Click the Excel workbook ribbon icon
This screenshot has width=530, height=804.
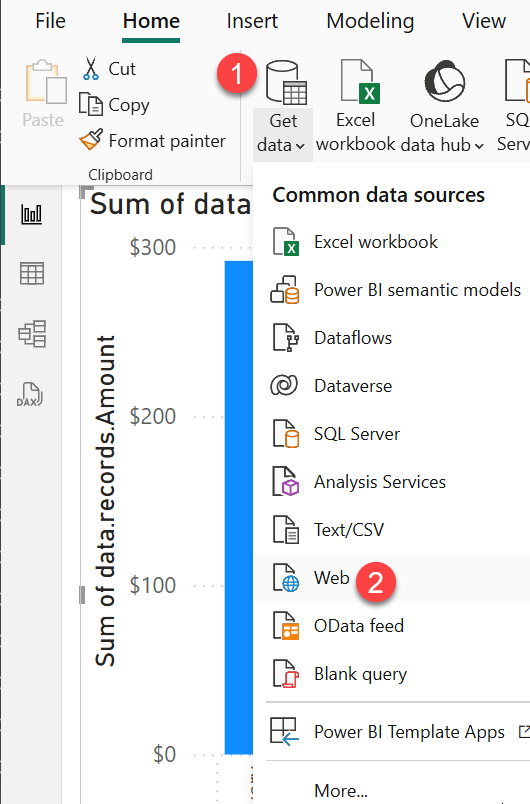point(360,81)
